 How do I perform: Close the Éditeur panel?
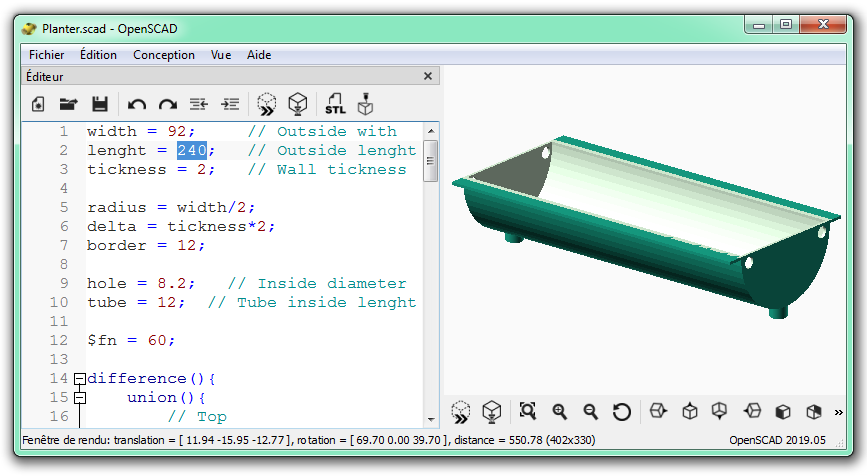point(428,76)
